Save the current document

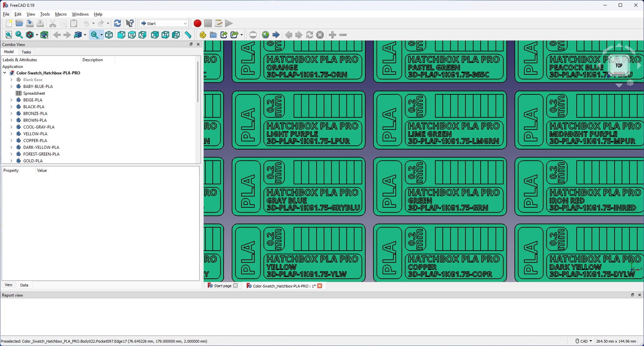30,23
